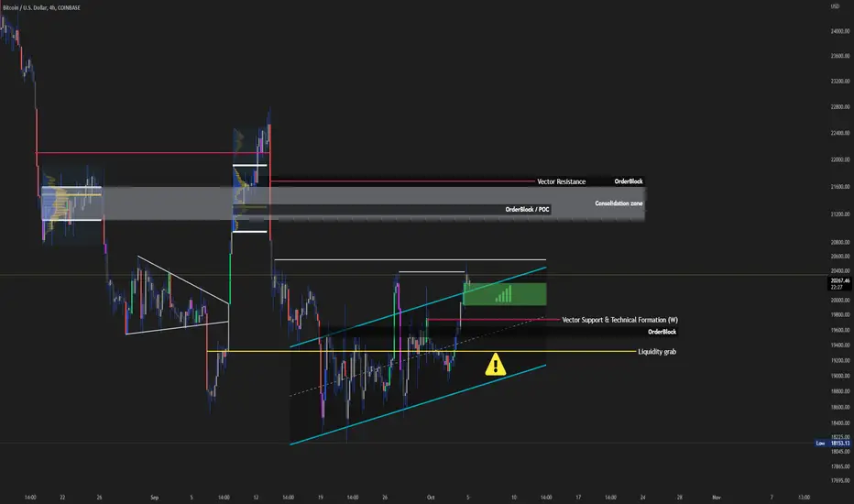Click the 23200.00 price axis label

click(840, 81)
